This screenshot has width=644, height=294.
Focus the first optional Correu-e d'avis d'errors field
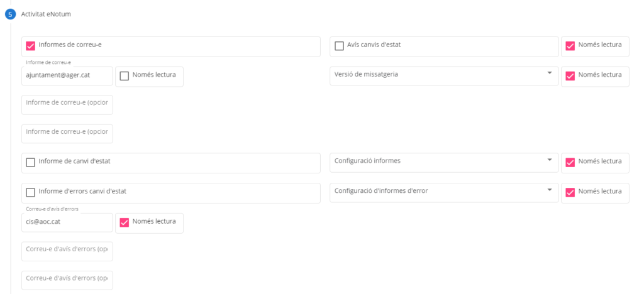click(67, 250)
